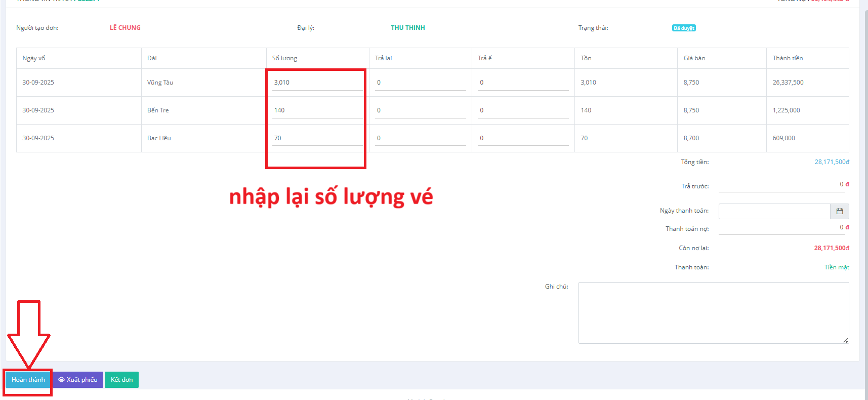Open the payment date calendar picker

[x=839, y=211]
